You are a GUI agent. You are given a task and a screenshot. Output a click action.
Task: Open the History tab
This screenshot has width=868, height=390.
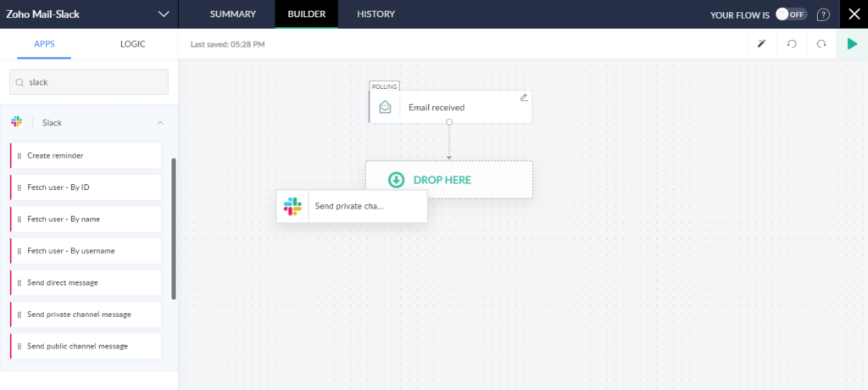point(376,14)
